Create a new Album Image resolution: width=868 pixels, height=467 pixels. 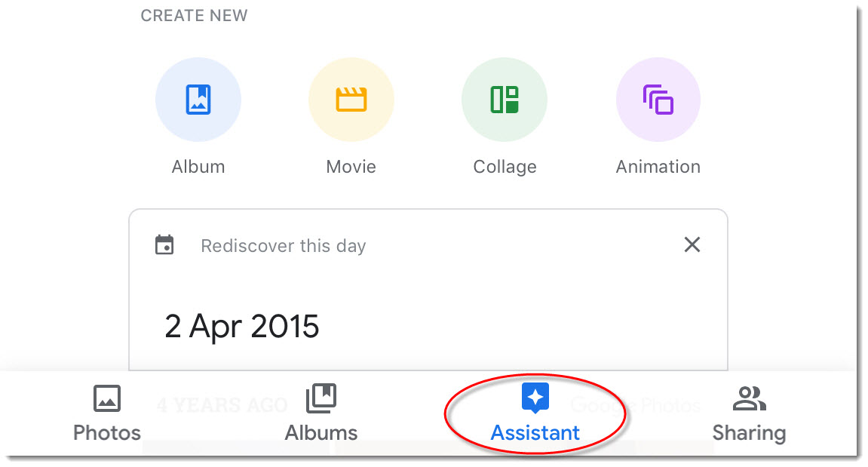point(198,99)
